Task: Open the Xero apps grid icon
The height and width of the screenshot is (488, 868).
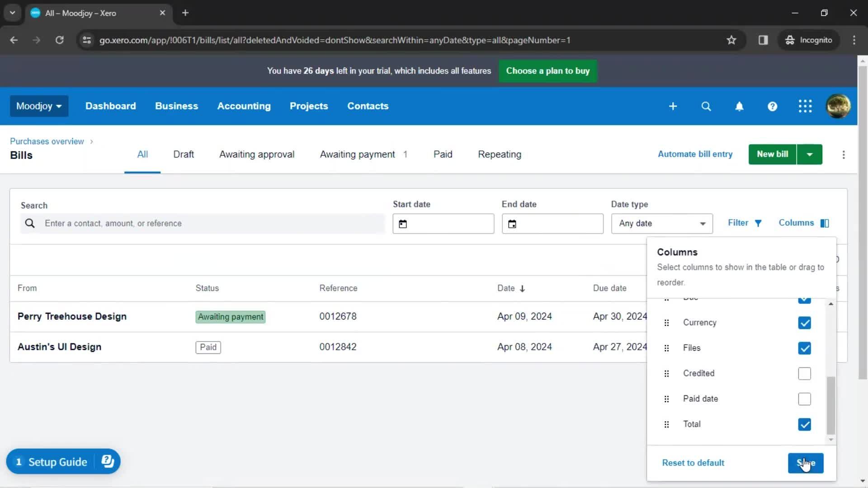Action: click(x=805, y=106)
